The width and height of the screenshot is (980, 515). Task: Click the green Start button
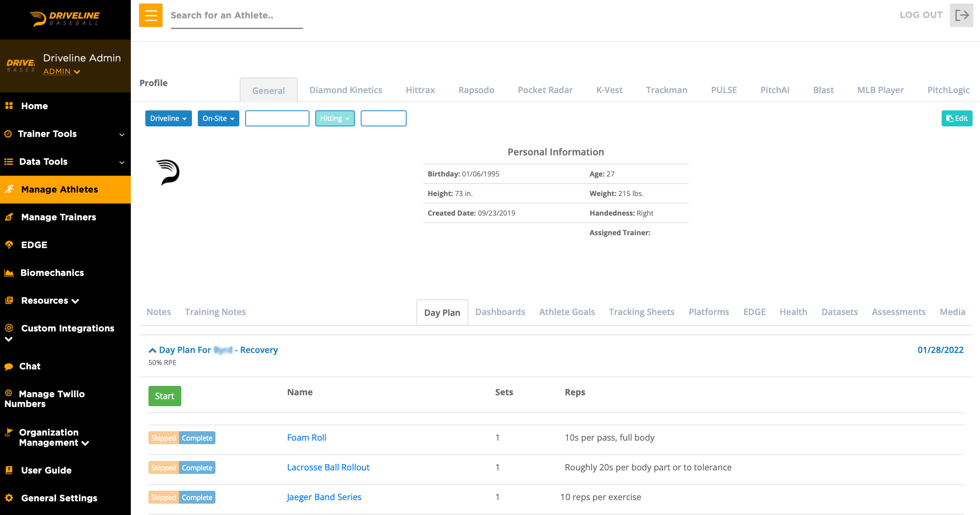[165, 396]
